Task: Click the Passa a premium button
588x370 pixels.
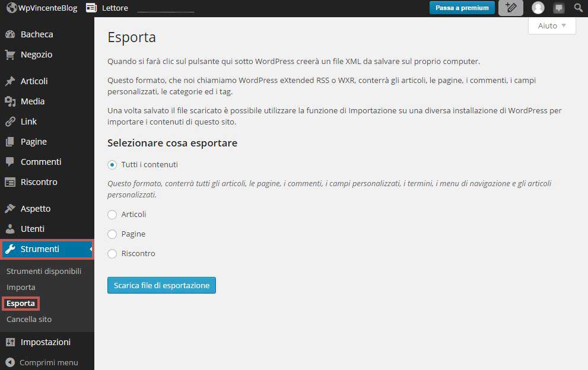Action: (462, 8)
